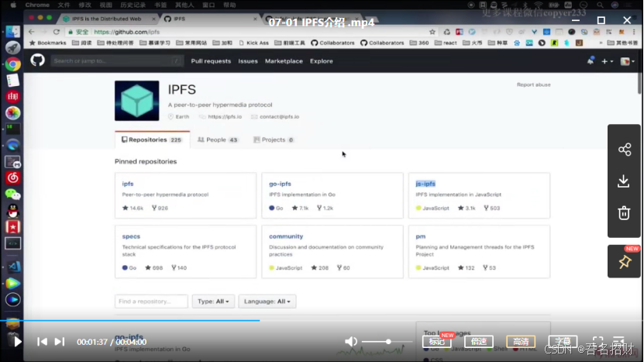Click the Chrome icon in the dock
Screen dimensions: 644x362
(x=12, y=64)
